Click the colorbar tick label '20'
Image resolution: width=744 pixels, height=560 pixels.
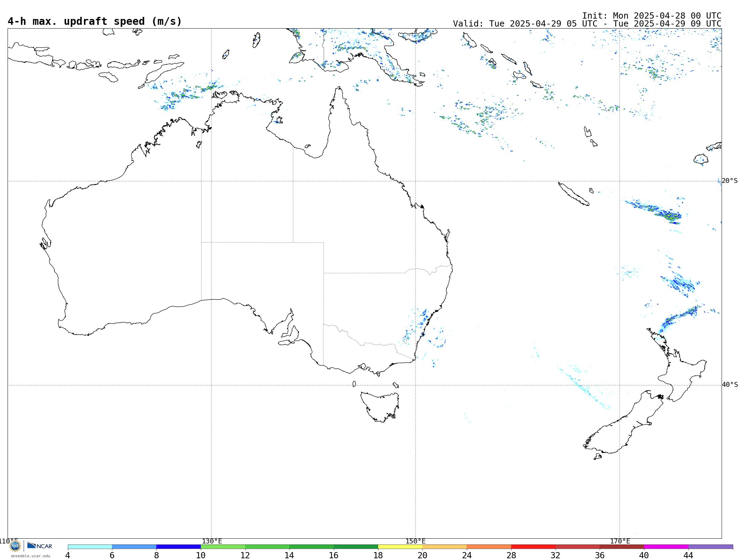coord(423,556)
